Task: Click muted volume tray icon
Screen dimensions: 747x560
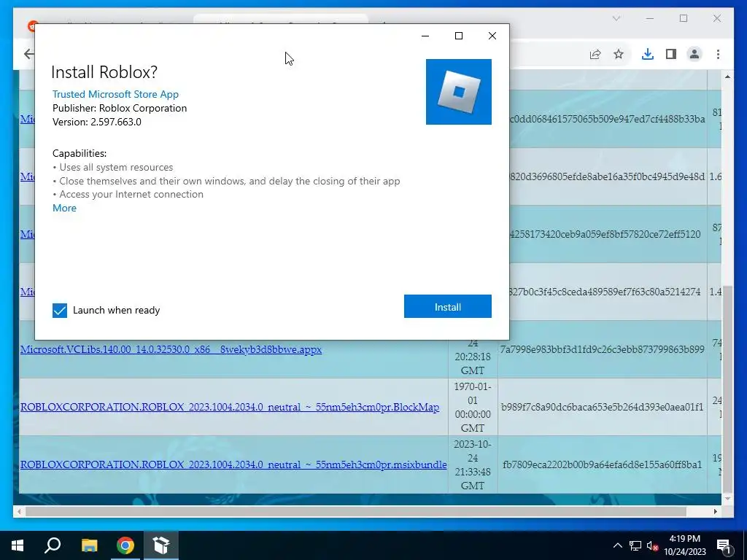Action: click(653, 545)
